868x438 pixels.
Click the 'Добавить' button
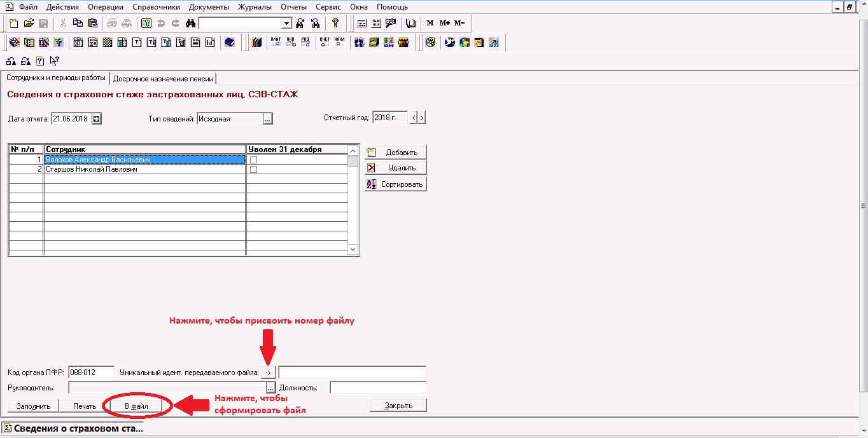(395, 153)
